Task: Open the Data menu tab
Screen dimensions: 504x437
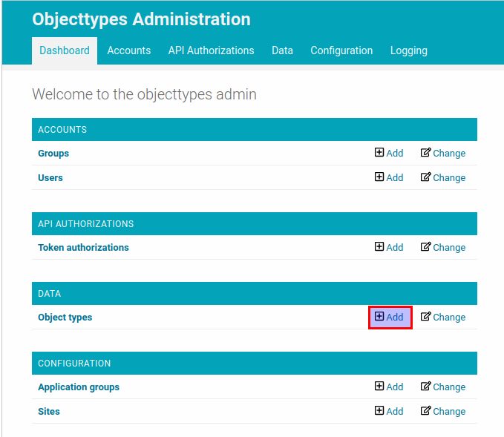Action: pyautogui.click(x=282, y=50)
